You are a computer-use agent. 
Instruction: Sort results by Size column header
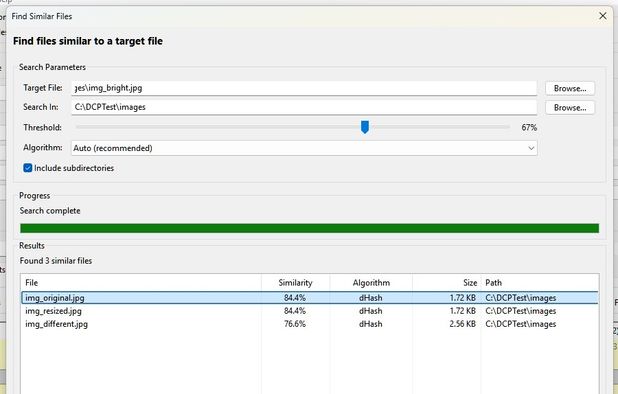pyautogui.click(x=447, y=283)
